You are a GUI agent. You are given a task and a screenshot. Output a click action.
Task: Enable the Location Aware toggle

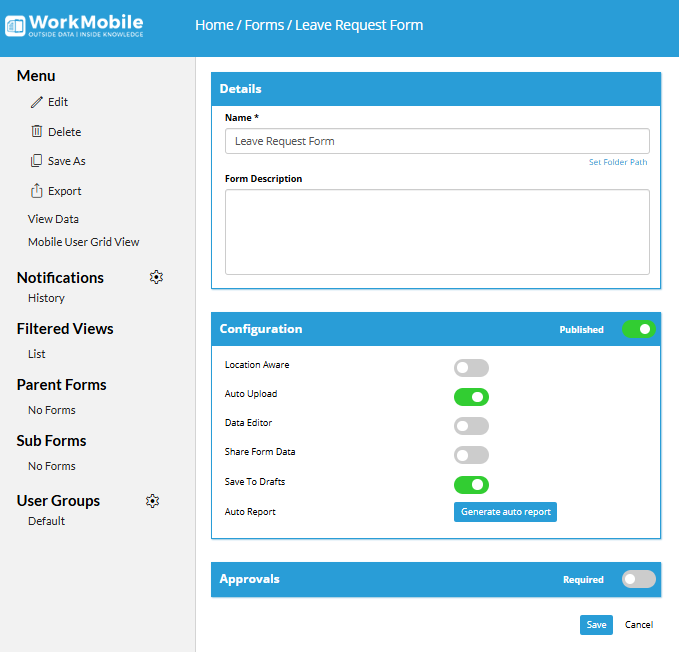pyautogui.click(x=471, y=368)
